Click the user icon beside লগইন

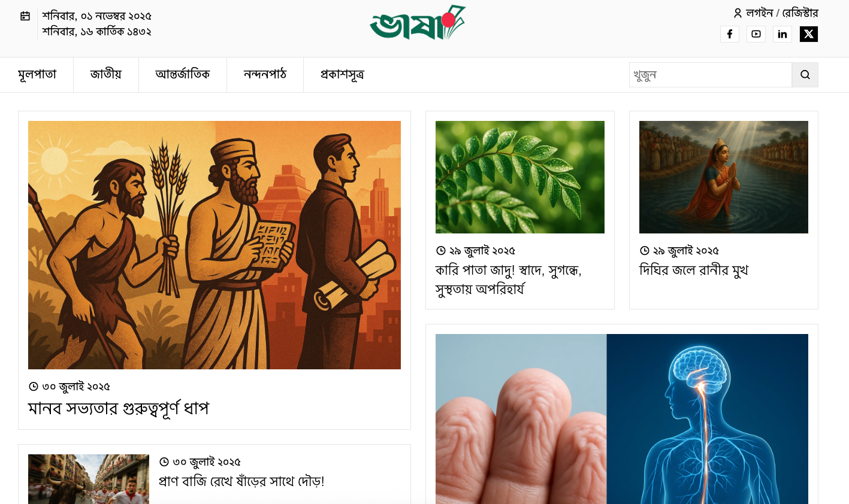point(738,13)
